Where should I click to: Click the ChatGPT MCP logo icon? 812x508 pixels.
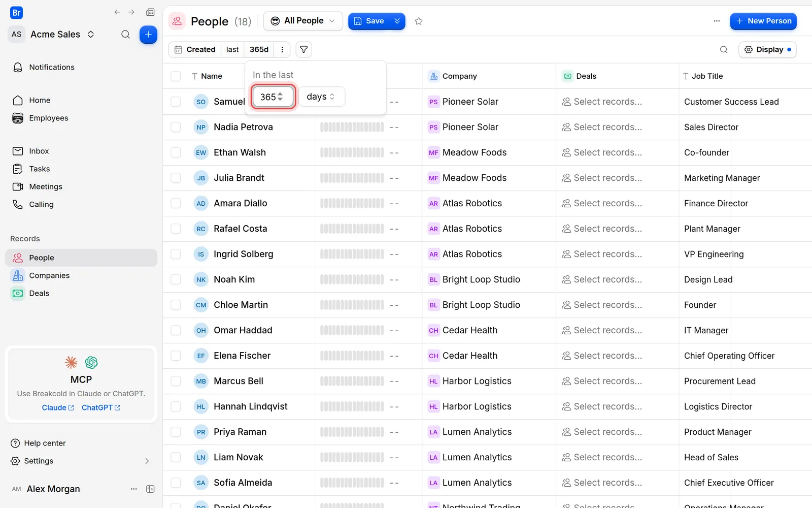[91, 362]
